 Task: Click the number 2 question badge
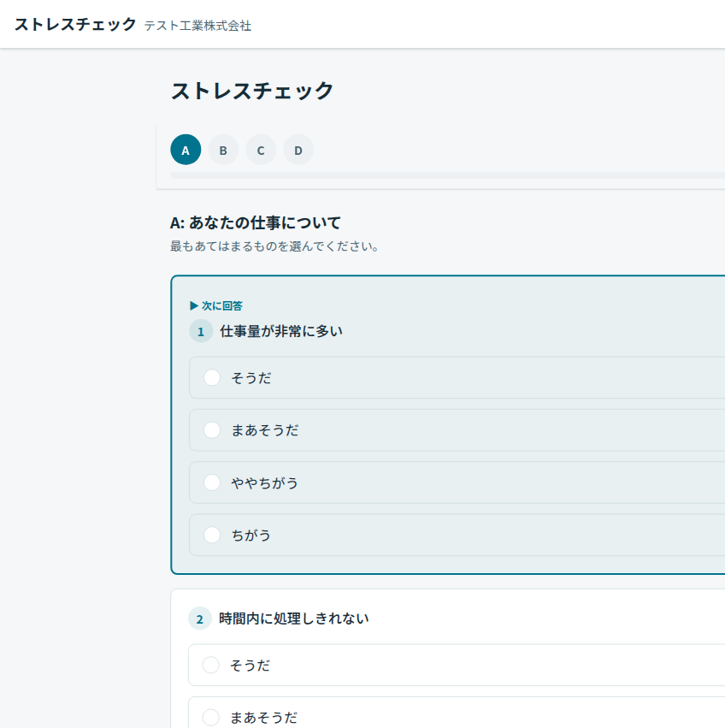point(200,619)
